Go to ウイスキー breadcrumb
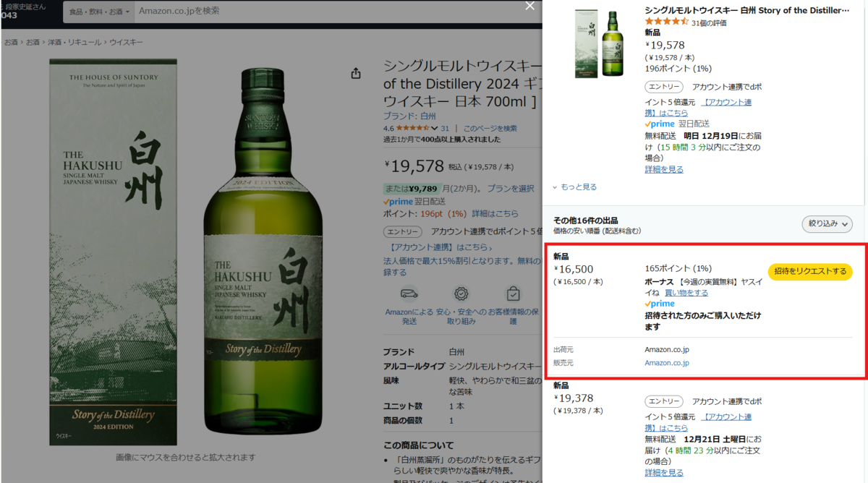This screenshot has height=483, width=868. point(124,43)
